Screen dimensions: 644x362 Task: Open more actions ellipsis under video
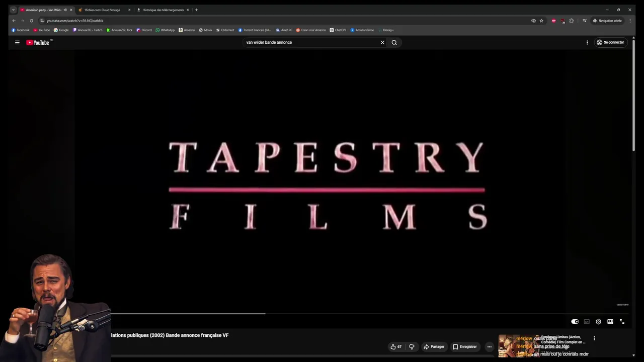pyautogui.click(x=489, y=347)
